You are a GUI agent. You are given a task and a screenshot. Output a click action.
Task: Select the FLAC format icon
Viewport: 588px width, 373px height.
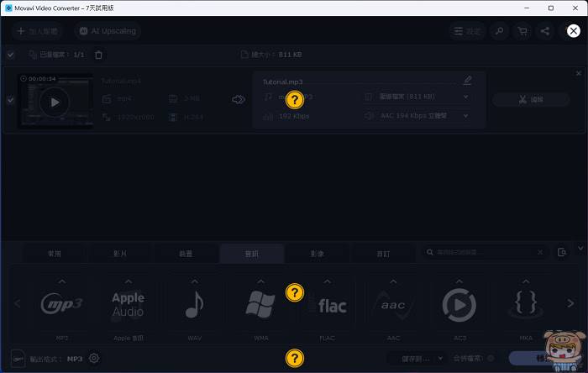click(x=327, y=305)
